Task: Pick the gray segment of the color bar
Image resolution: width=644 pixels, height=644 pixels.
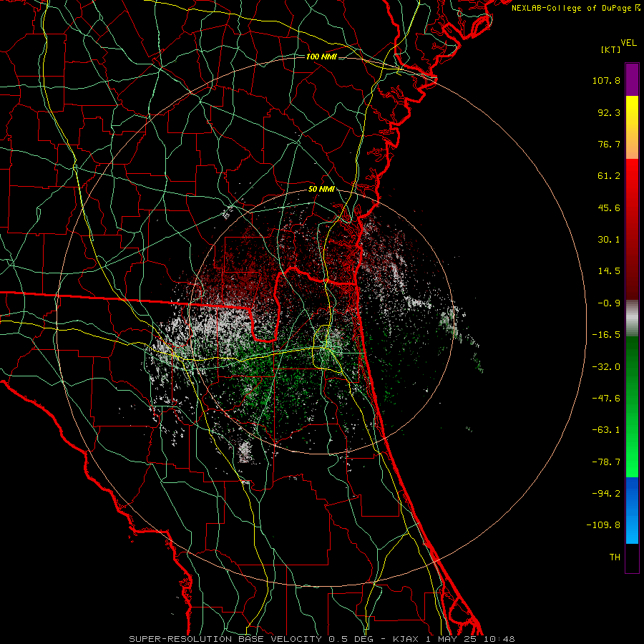Action: point(632,318)
